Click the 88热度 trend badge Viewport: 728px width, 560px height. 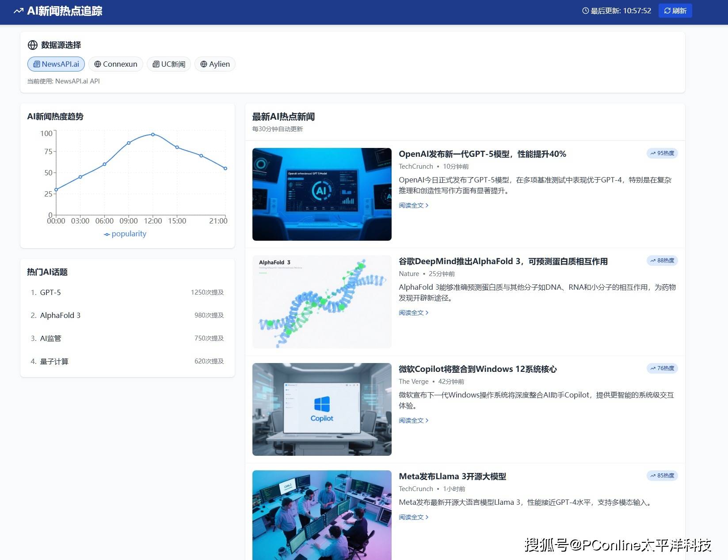click(x=662, y=261)
